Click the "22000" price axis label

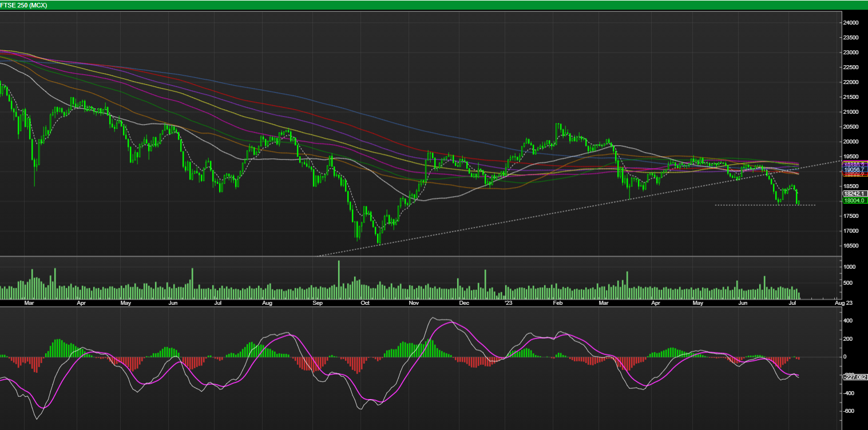click(x=851, y=82)
